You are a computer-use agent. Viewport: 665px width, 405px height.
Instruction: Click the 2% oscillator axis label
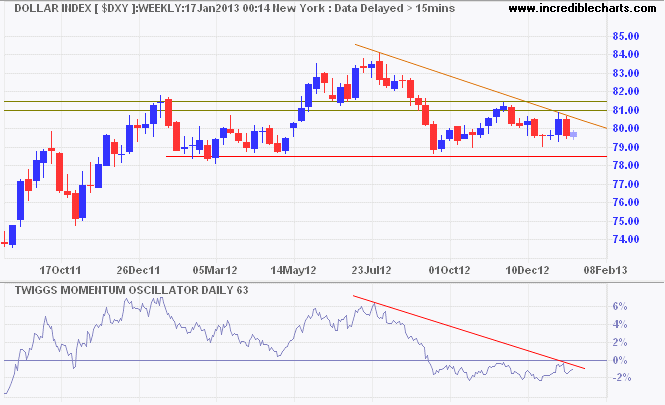(x=620, y=342)
